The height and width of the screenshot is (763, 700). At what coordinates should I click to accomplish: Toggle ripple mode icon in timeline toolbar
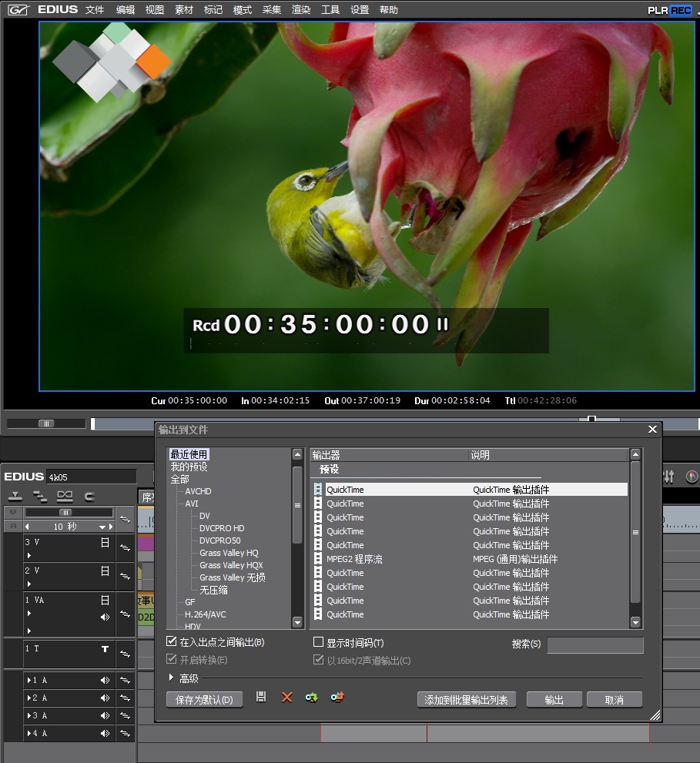point(65,497)
